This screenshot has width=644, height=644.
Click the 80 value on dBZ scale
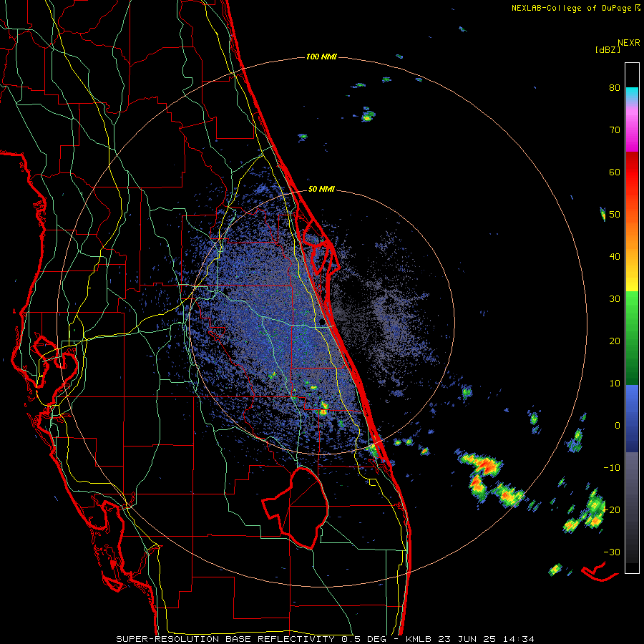(x=615, y=88)
